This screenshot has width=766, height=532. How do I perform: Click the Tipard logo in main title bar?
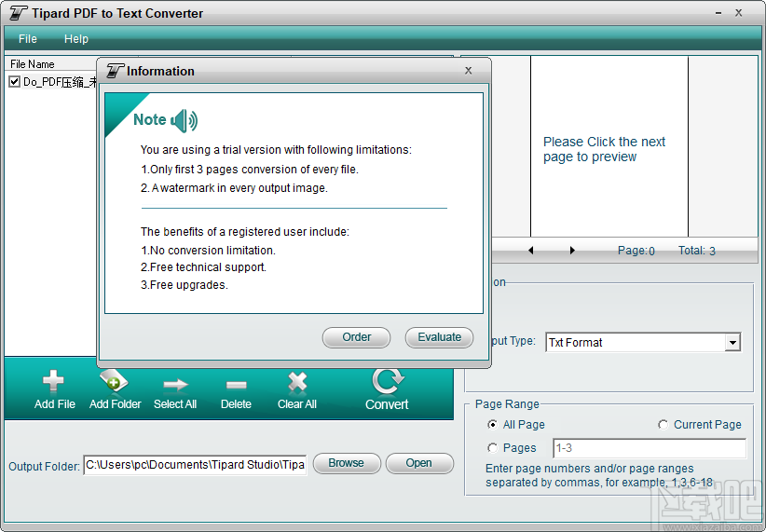pyautogui.click(x=18, y=13)
